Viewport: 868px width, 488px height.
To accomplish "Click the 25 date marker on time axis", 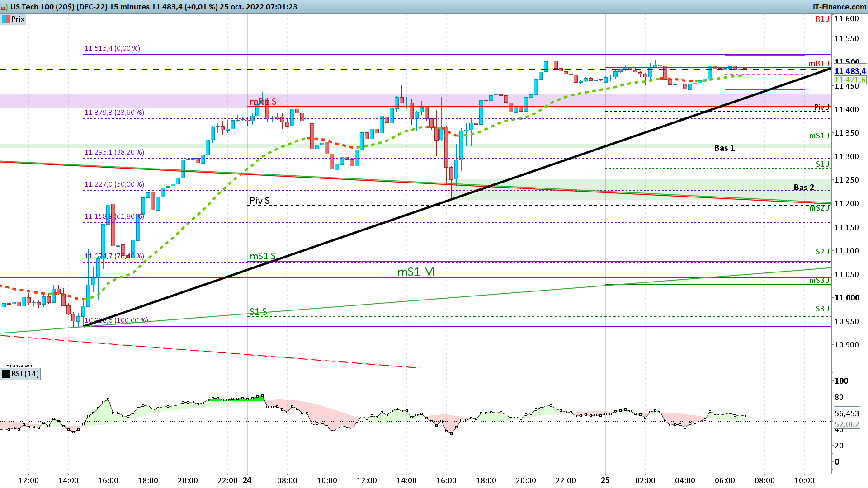I will click(x=605, y=480).
